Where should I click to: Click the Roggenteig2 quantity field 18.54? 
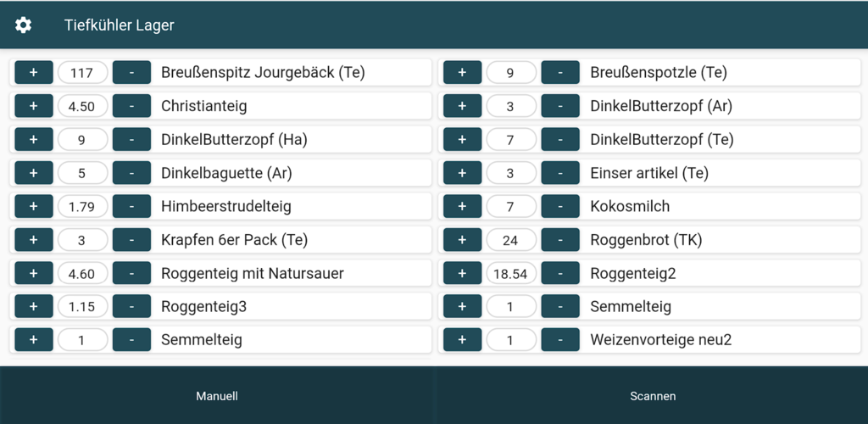click(511, 273)
